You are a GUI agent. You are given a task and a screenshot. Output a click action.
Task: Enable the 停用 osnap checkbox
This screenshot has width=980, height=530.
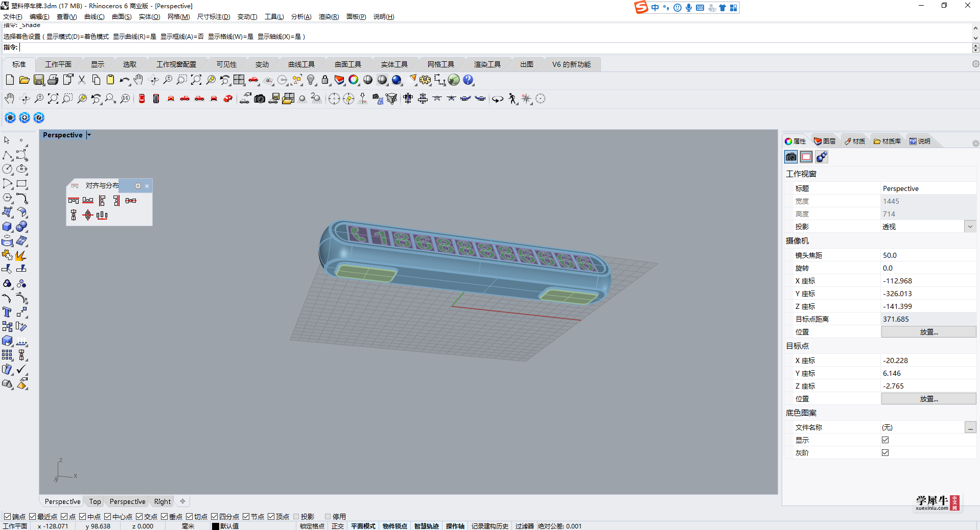328,517
